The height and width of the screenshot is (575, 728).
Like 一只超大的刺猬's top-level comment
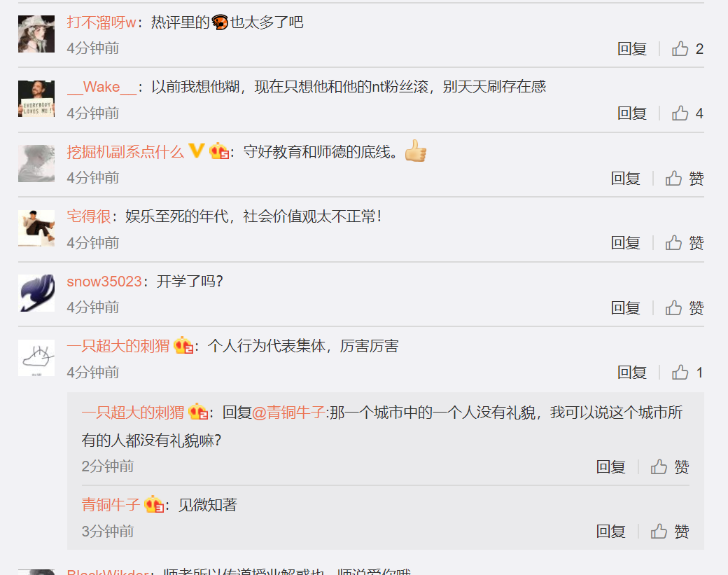680,372
